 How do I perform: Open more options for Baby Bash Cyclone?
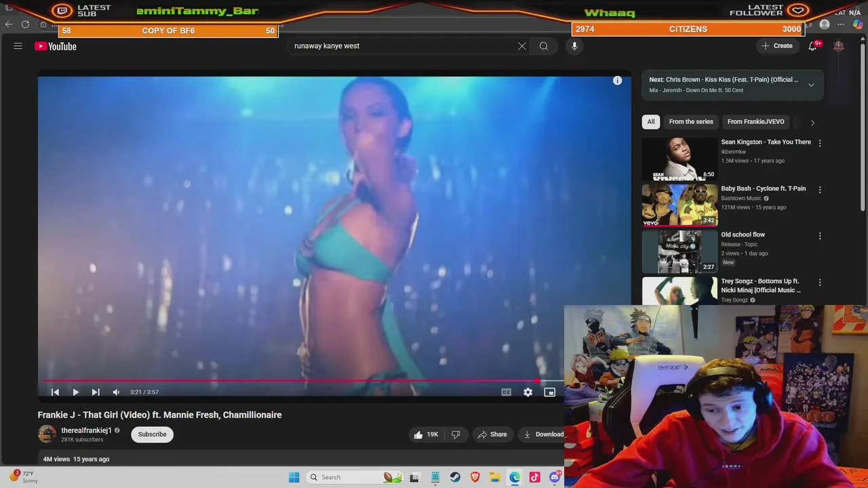(820, 190)
